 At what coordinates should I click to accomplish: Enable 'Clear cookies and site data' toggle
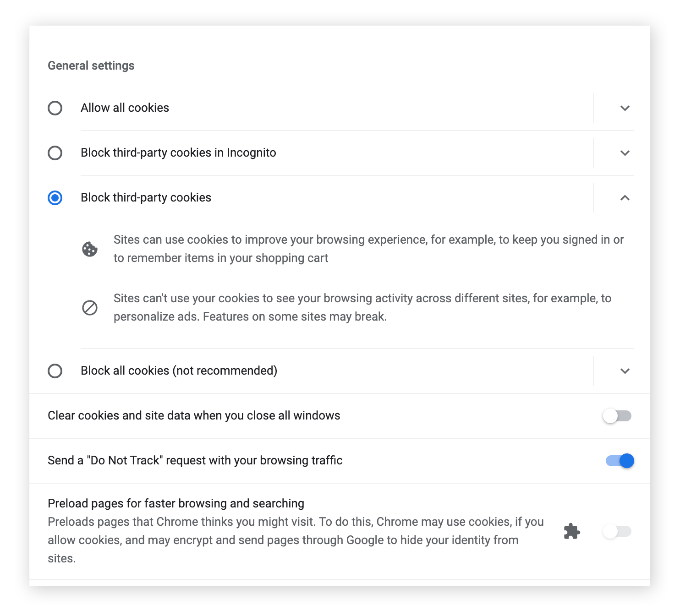pos(616,416)
